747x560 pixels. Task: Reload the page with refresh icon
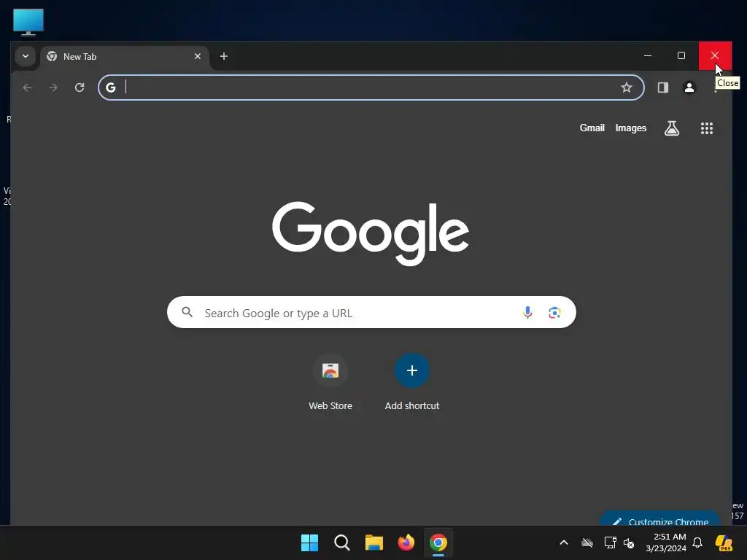pyautogui.click(x=80, y=87)
